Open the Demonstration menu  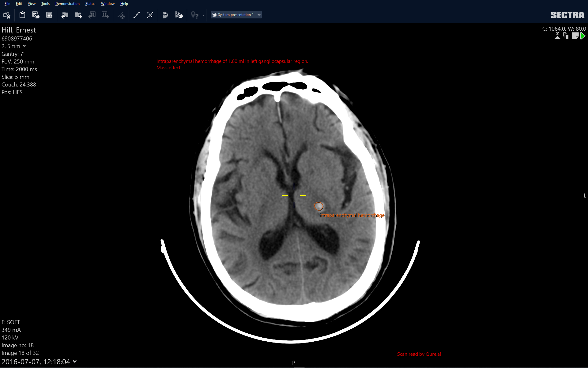[67, 4]
